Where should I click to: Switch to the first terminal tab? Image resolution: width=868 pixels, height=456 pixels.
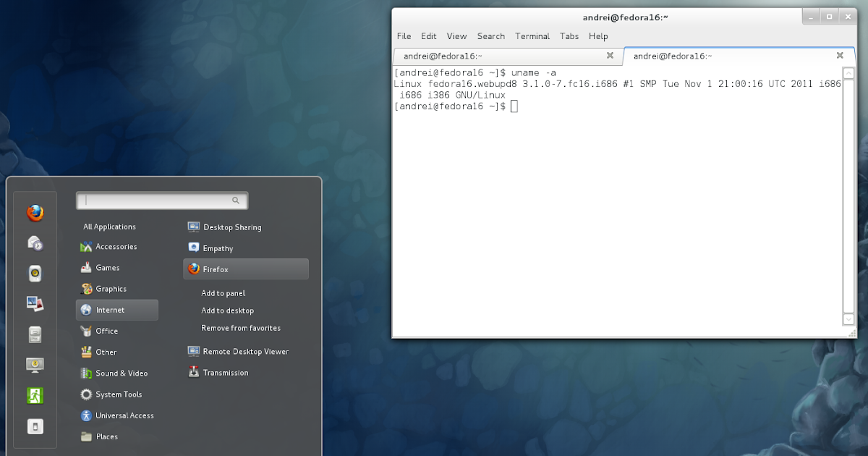click(507, 56)
